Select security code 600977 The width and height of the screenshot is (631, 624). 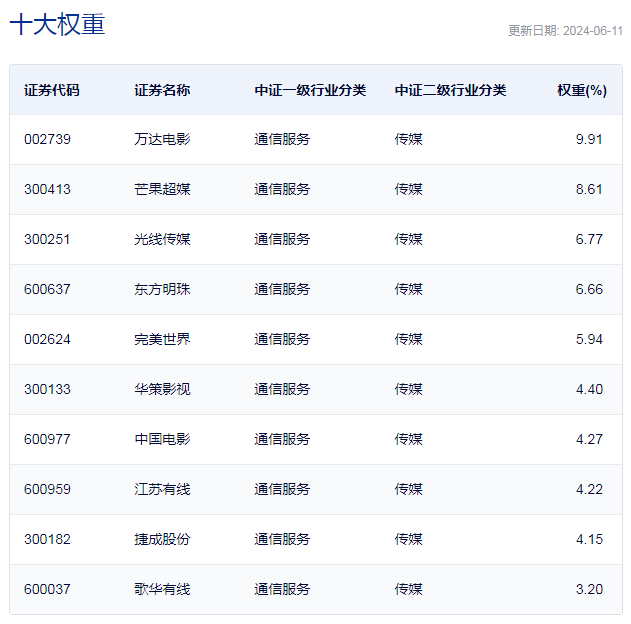tap(47, 439)
